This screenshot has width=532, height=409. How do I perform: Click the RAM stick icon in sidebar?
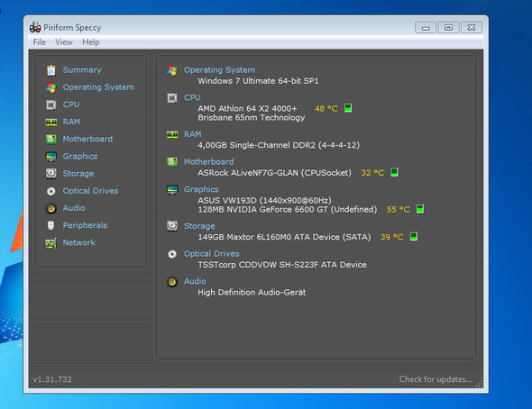50,122
